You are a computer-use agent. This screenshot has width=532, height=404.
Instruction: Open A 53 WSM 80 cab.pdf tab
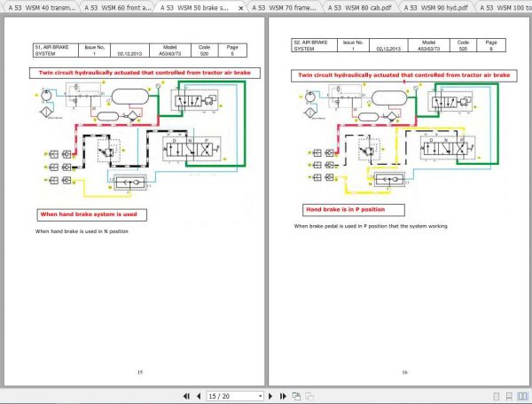(x=360, y=7)
